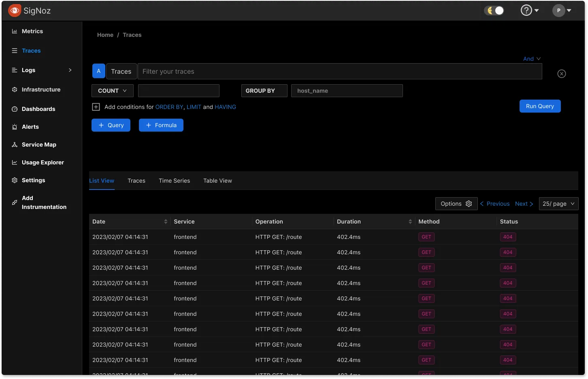Sort the table by Duration column
Viewport: 588px width, 379px height.
click(410, 221)
